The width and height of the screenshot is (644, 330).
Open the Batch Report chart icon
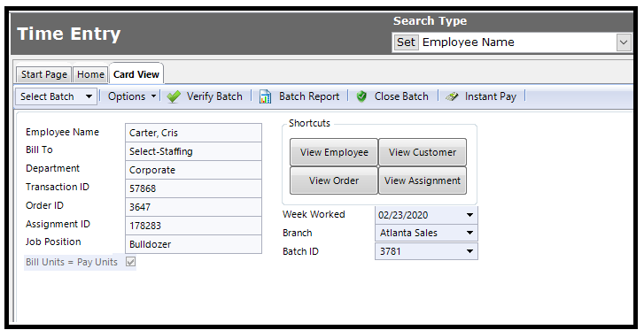click(266, 96)
